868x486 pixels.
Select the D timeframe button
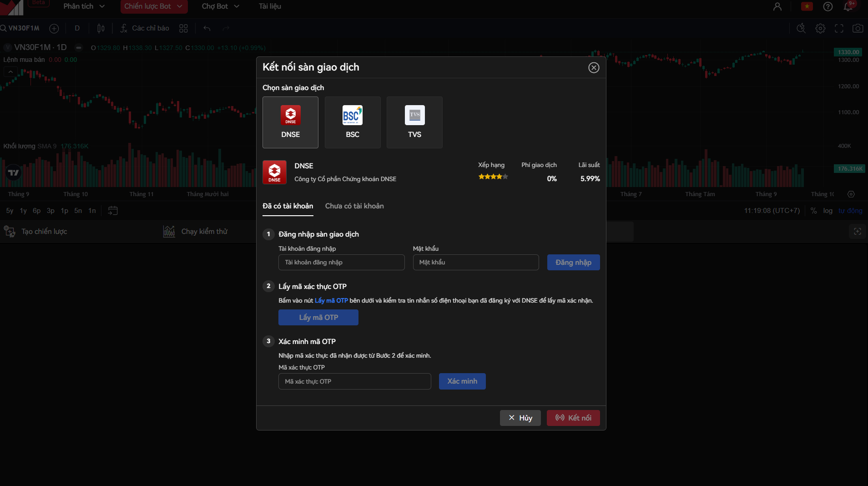click(x=77, y=28)
